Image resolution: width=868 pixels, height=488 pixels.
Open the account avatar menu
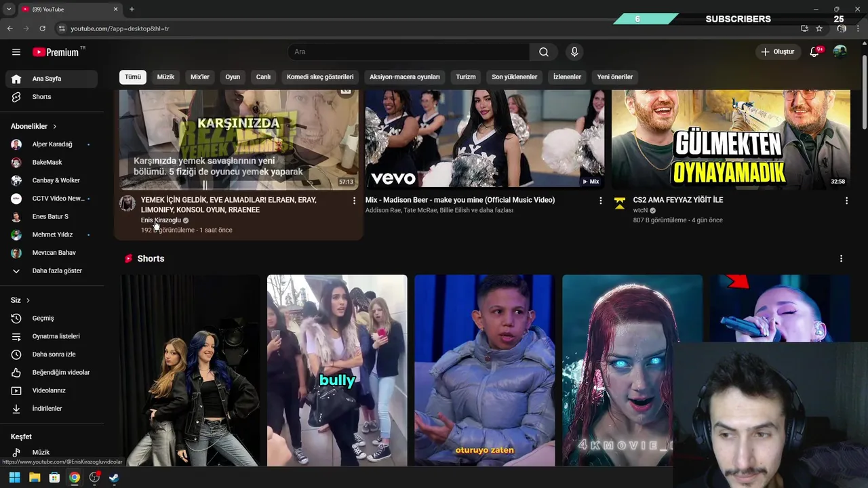tap(840, 52)
